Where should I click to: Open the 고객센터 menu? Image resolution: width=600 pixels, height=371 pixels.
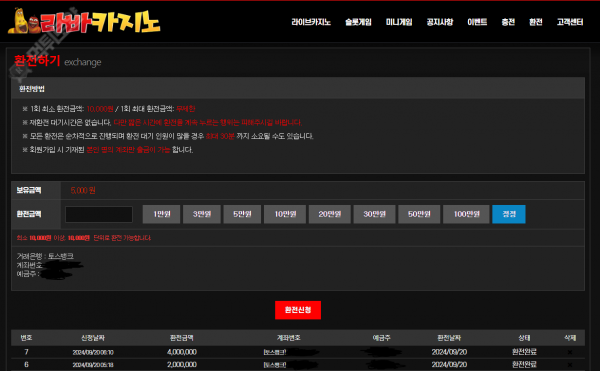tap(570, 22)
